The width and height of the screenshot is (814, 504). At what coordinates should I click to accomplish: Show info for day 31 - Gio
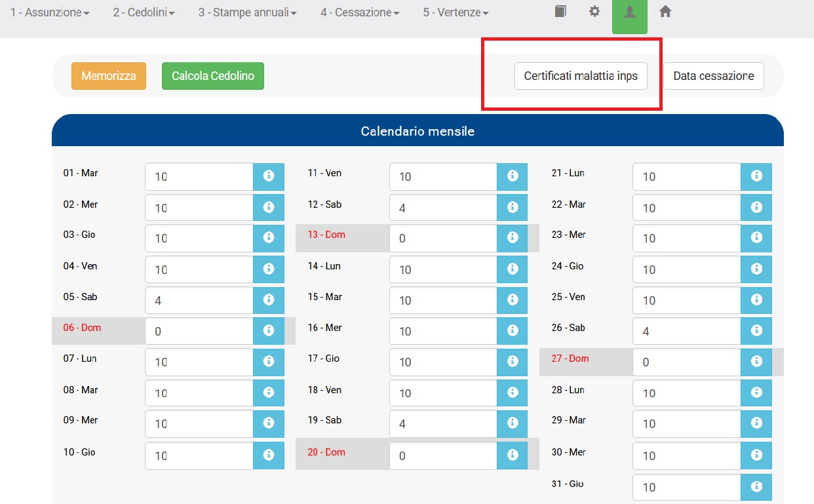756,487
